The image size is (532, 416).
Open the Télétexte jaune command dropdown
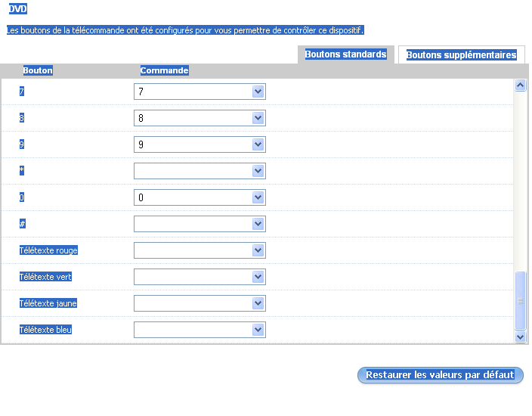258,303
